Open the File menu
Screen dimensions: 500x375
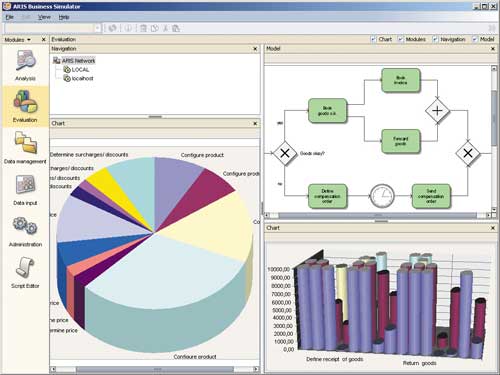click(9, 17)
